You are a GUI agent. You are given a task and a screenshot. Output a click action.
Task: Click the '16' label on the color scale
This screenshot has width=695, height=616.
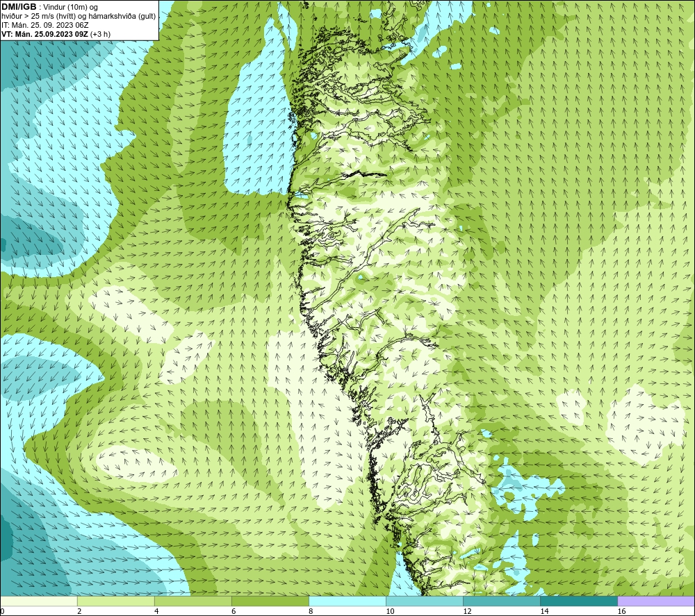(x=621, y=612)
